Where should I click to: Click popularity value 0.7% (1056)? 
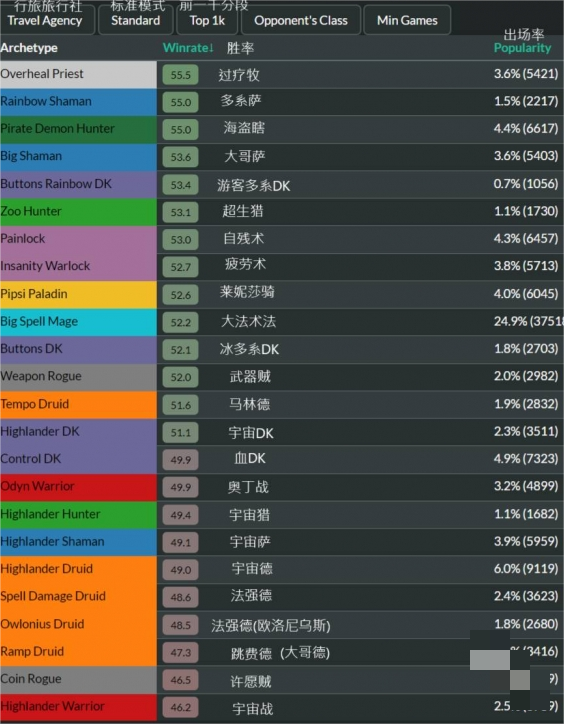526,184
